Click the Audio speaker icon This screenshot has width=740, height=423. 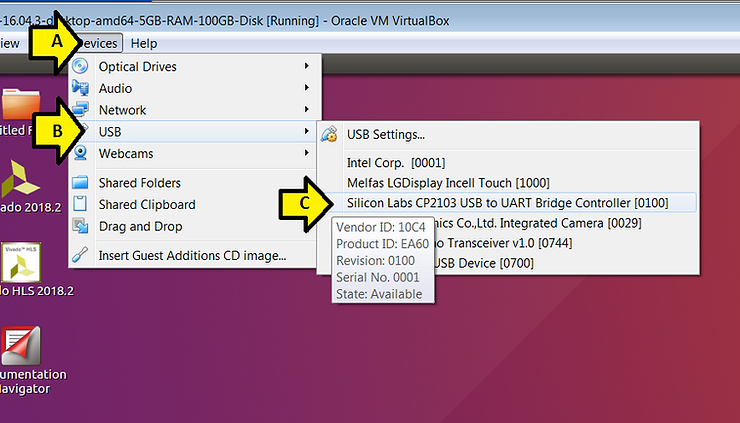click(81, 89)
